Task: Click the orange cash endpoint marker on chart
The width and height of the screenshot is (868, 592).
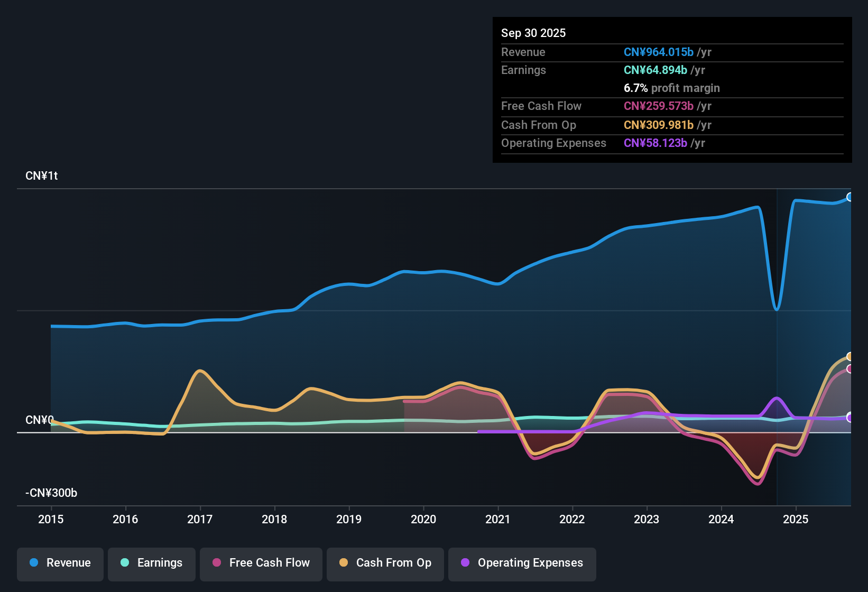Action: pos(851,357)
